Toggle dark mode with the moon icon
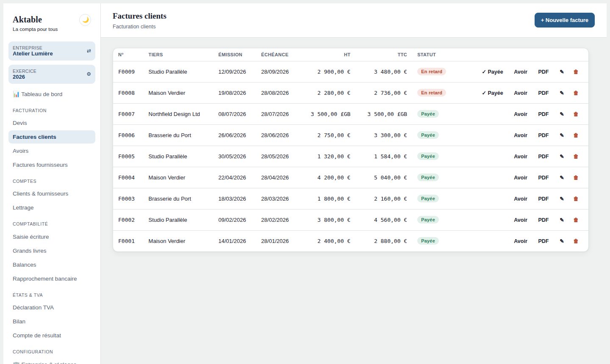610x364 pixels. 85,20
